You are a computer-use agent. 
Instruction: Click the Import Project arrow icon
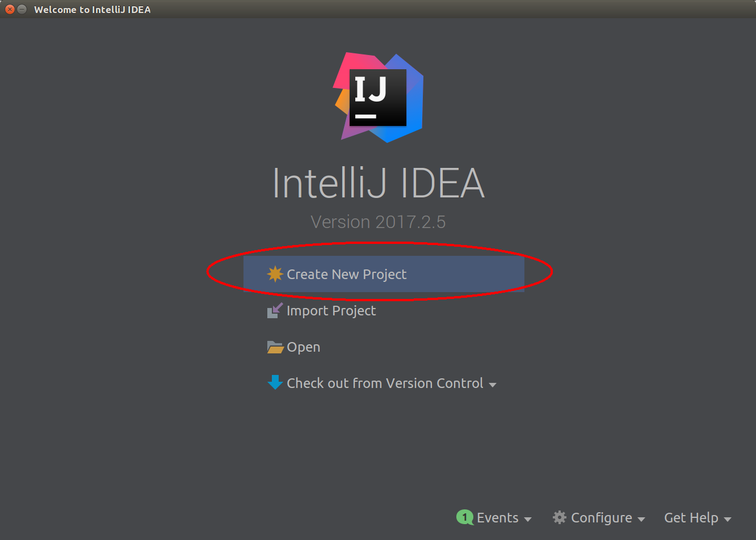point(275,311)
